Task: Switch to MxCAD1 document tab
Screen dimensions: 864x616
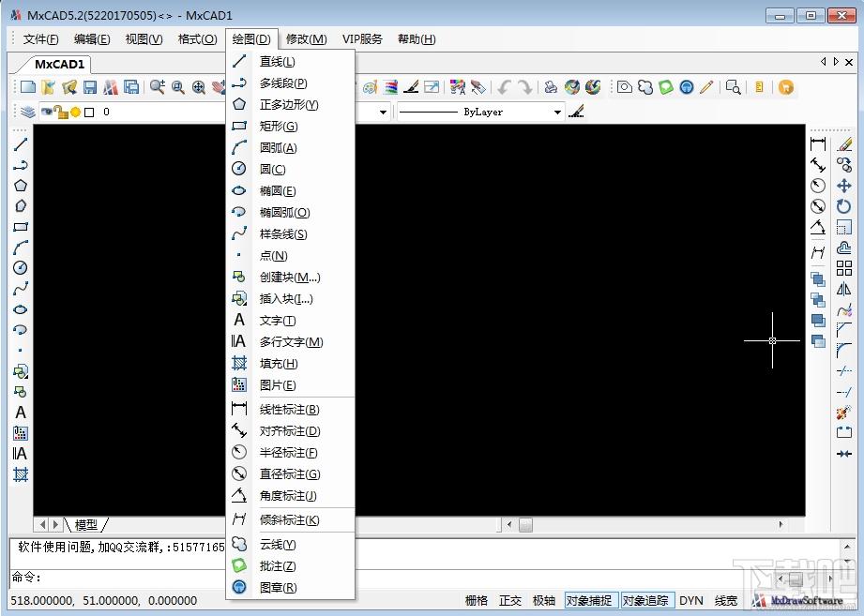Action: pos(59,65)
